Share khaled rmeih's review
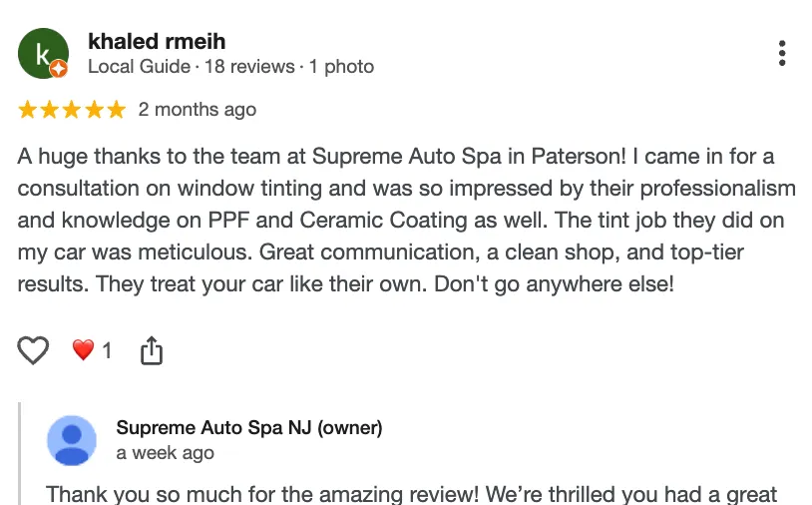The height and width of the screenshot is (505, 812). 151,350
